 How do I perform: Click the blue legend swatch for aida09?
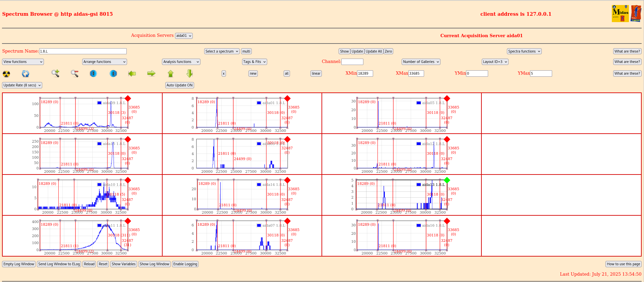99,103
